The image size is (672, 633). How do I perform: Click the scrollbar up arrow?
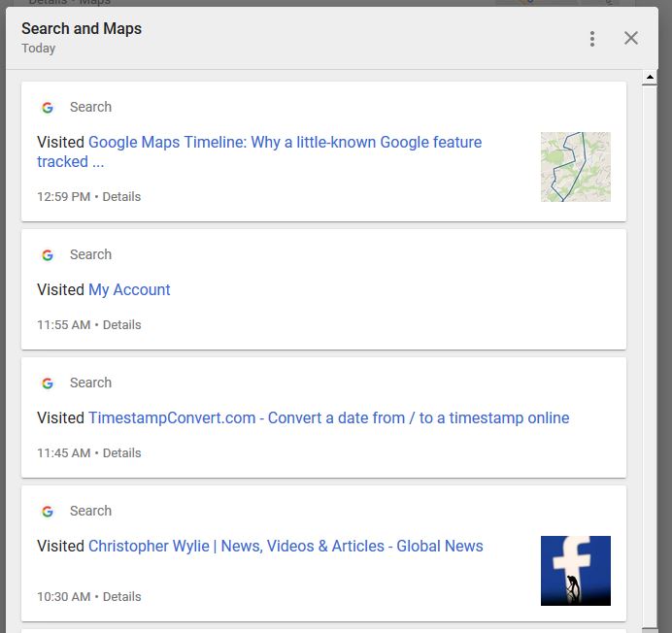point(650,77)
